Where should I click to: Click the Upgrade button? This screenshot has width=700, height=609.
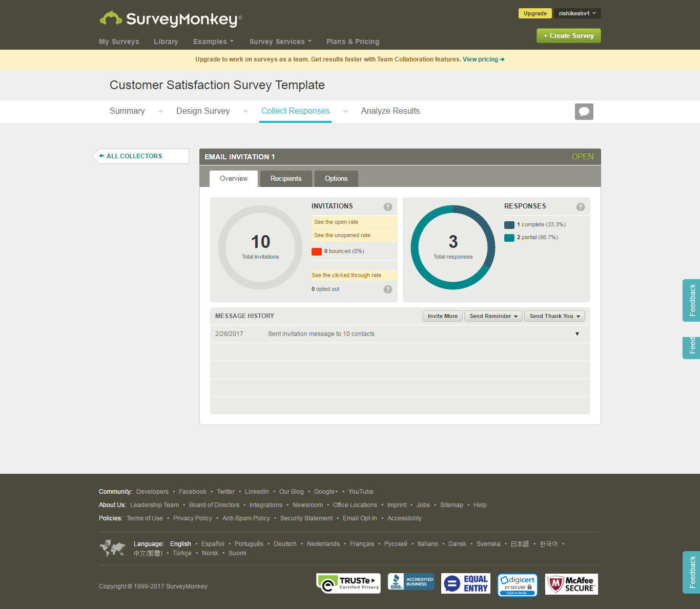tap(535, 13)
